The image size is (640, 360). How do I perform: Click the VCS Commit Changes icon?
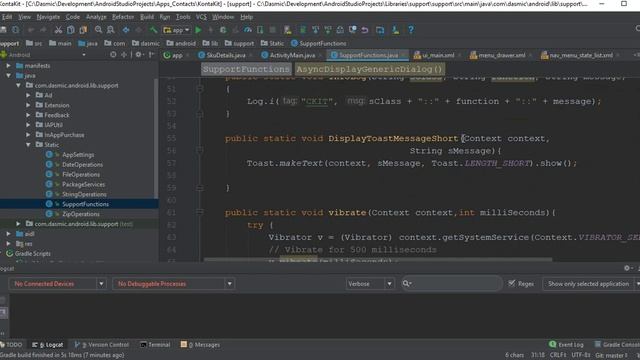point(328,30)
